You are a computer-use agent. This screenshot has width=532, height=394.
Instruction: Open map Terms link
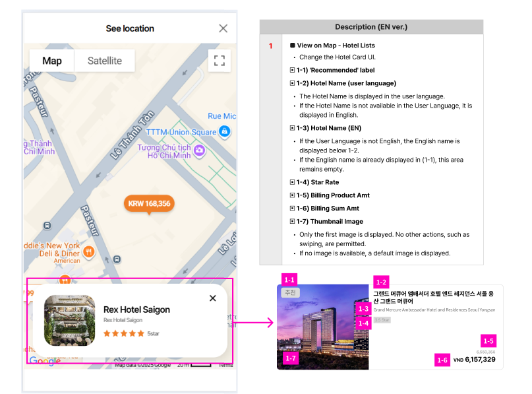pos(226,365)
